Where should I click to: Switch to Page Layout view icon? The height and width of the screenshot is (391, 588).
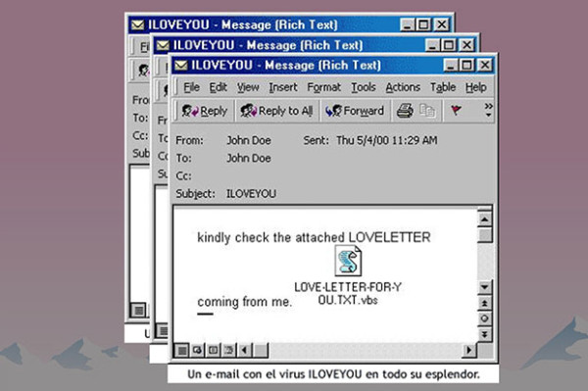[x=213, y=350]
